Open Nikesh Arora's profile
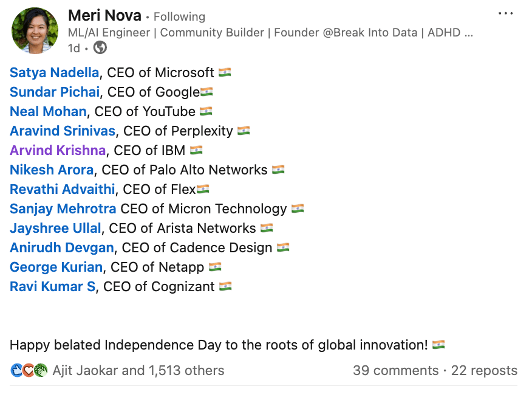The image size is (532, 400). (x=52, y=170)
